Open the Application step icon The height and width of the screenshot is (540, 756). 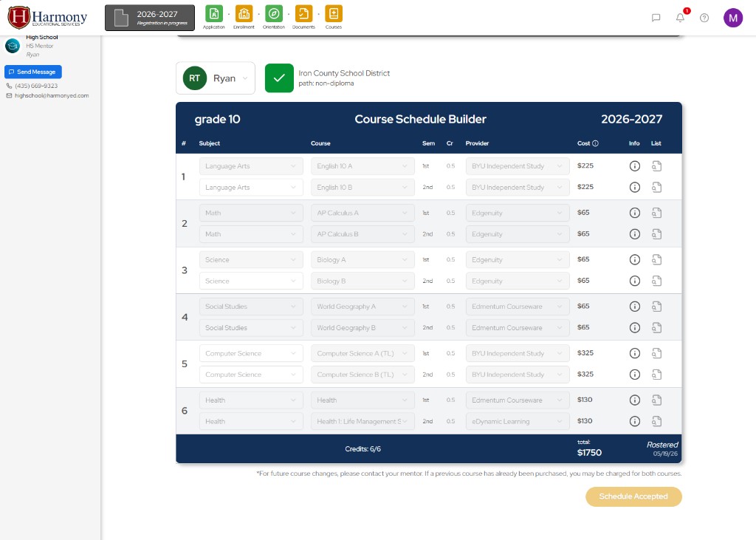tap(213, 14)
